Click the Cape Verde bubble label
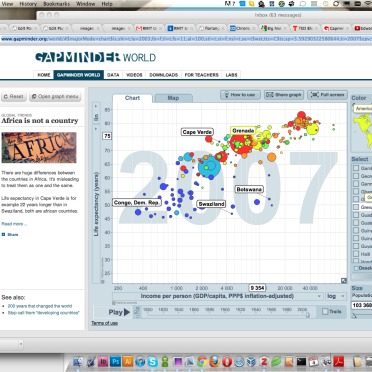Viewport: 372px width, 372px height. (197, 132)
